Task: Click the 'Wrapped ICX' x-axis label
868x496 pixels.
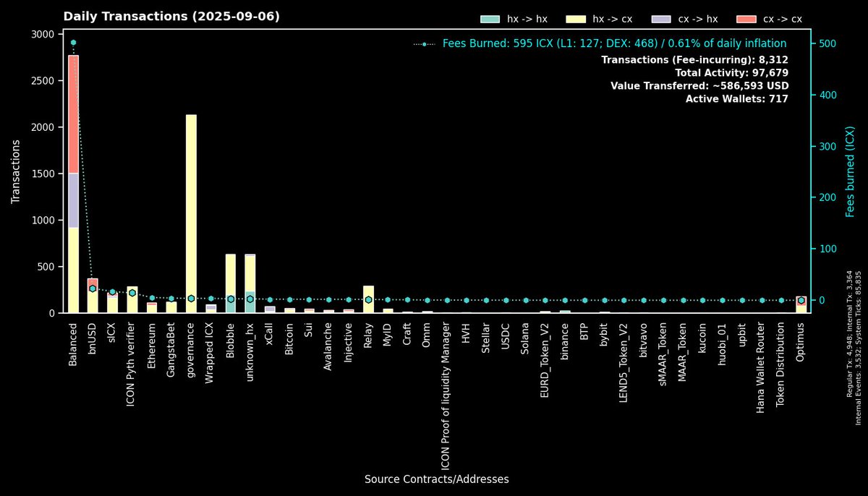Action: (210, 351)
